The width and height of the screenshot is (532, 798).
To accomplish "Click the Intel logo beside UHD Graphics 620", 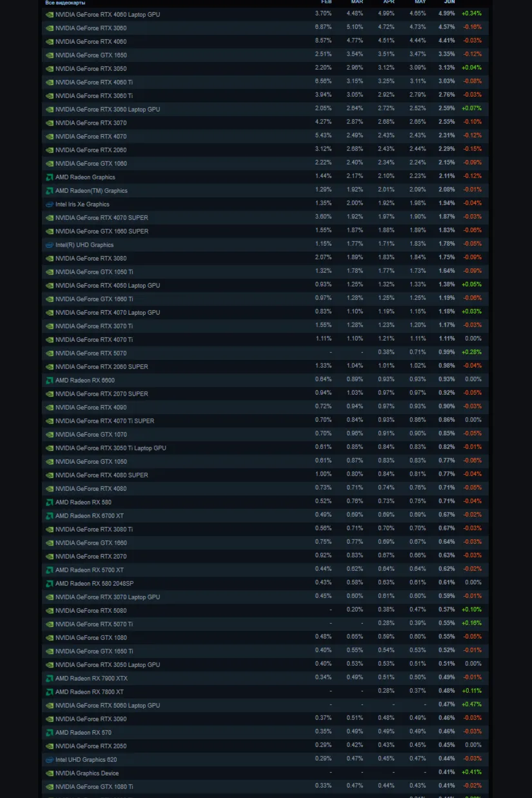I will [50, 759].
